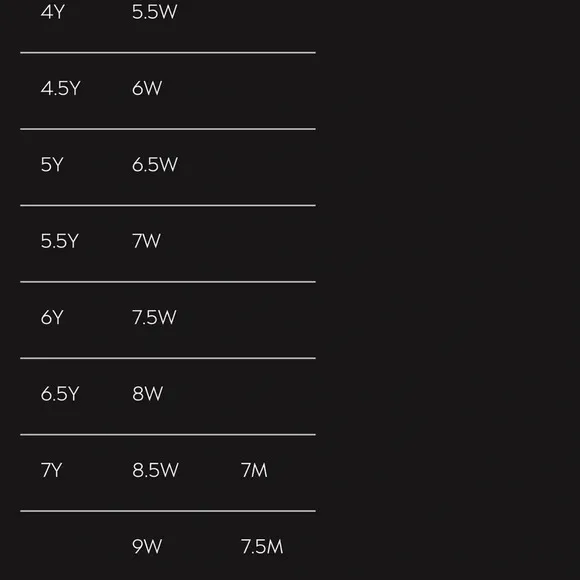The height and width of the screenshot is (580, 580).
Task: Click the 4.5Y youth size
Action: 60,88
